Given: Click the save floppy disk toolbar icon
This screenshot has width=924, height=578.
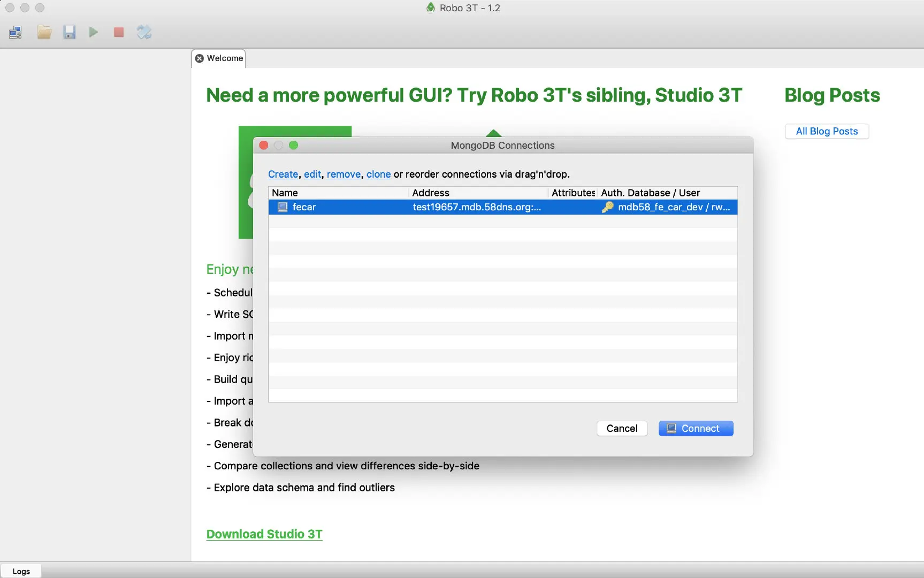Looking at the screenshot, I should (x=69, y=33).
